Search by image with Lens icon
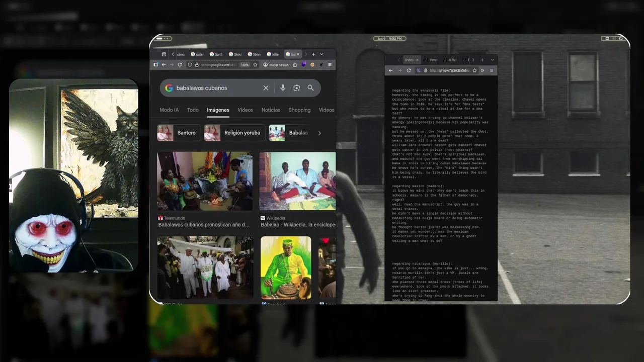The image size is (644, 362). (x=297, y=88)
